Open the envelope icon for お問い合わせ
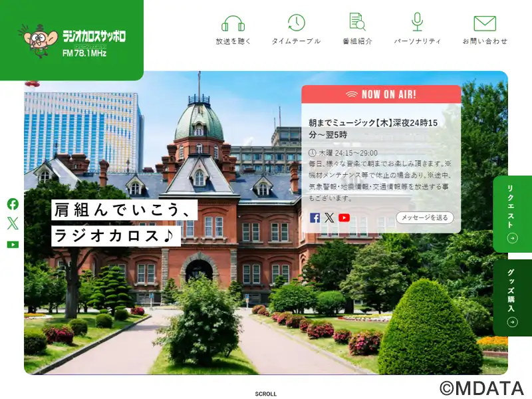532x399 pixels. click(x=485, y=23)
